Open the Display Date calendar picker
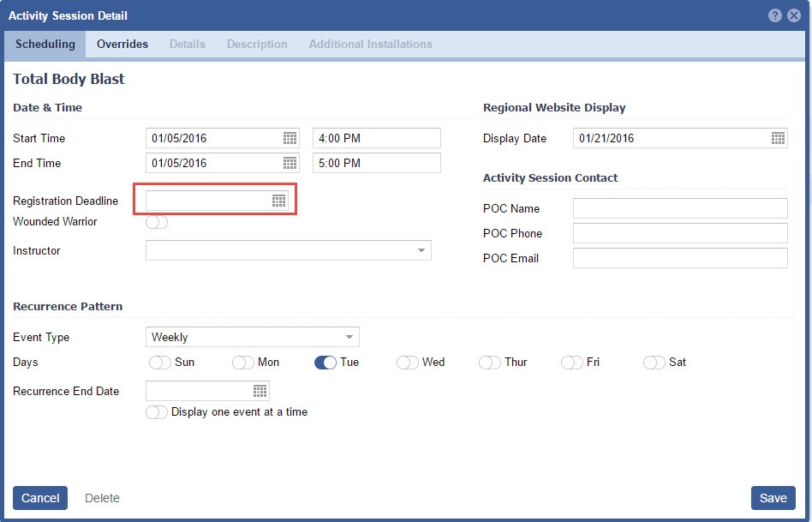This screenshot has width=812, height=522. click(x=778, y=138)
